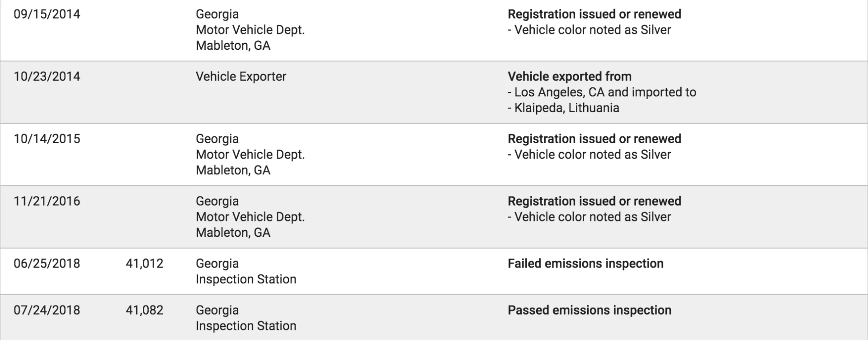The width and height of the screenshot is (868, 340).
Task: Click the 06/25/2018 inspection date
Action: pyautogui.click(x=47, y=263)
